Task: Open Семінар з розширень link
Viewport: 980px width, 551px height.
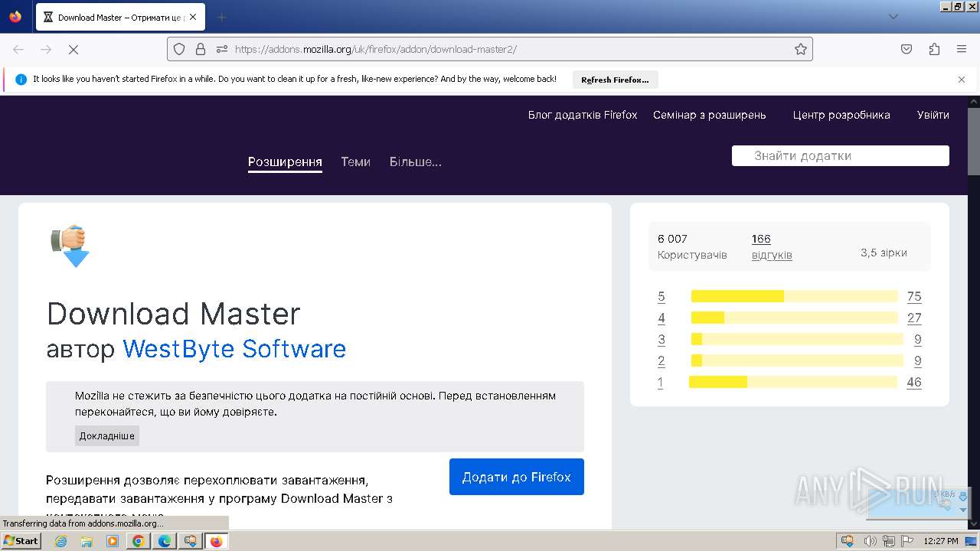Action: 710,115
